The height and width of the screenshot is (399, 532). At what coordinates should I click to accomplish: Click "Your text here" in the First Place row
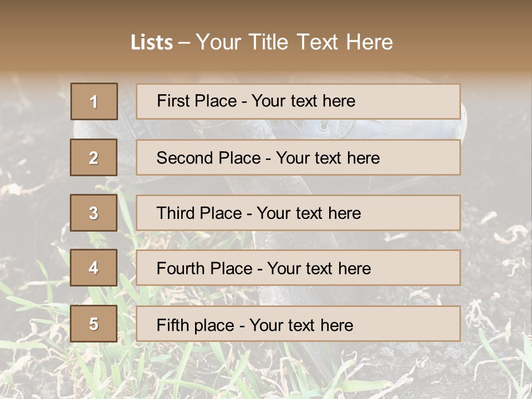303,101
